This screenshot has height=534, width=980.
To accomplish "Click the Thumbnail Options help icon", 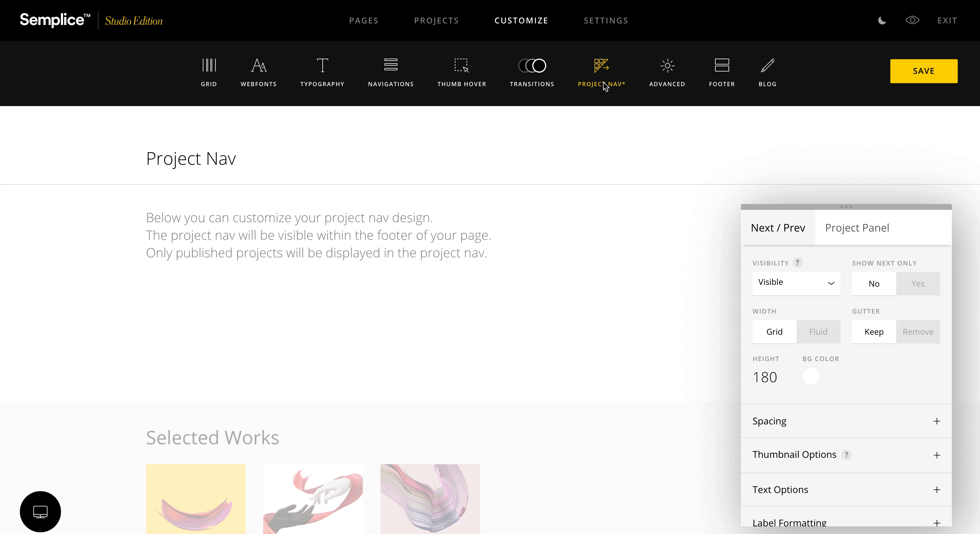I will 846,455.
